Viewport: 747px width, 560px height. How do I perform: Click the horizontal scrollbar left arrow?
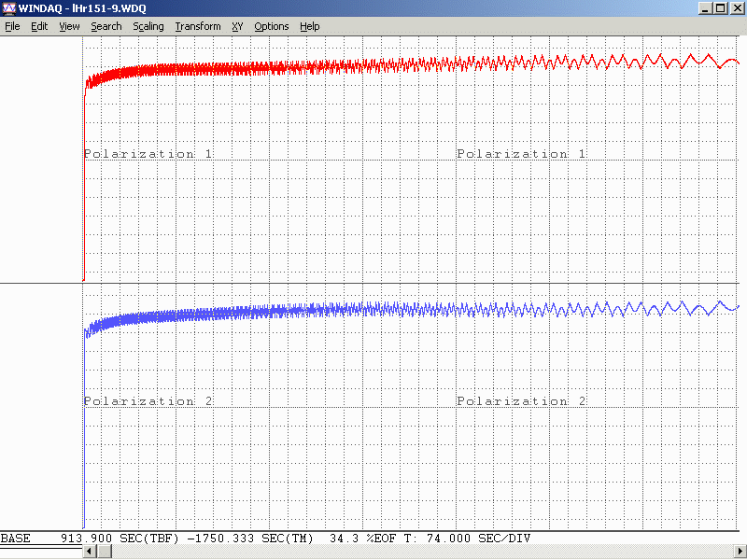pyautogui.click(x=90, y=552)
